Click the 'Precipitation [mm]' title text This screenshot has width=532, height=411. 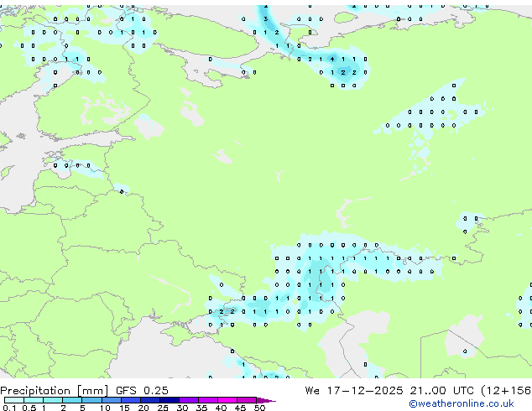pyautogui.click(x=54, y=391)
